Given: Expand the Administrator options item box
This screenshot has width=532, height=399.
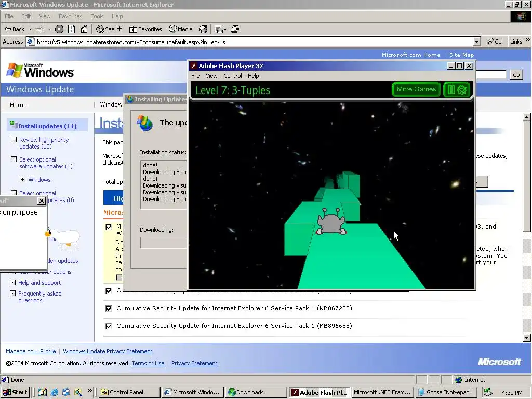Looking at the screenshot, I should [12, 272].
